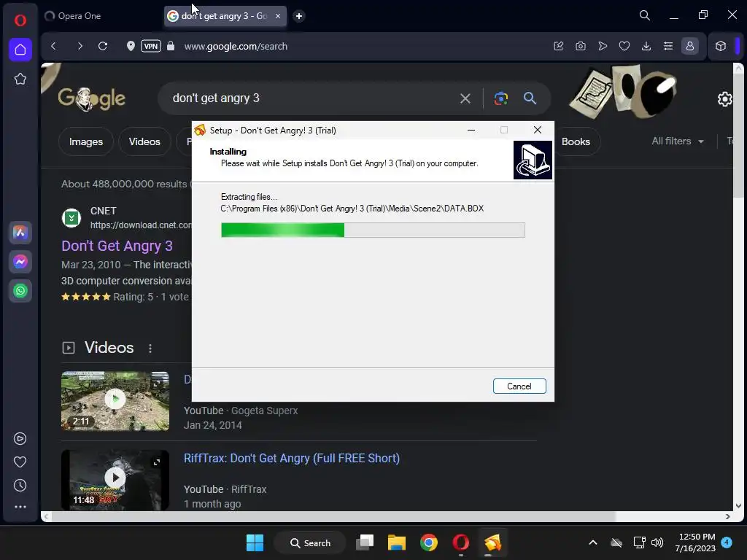The height and width of the screenshot is (560, 747).
Task: Select the Images filter chip
Action: pos(86,141)
